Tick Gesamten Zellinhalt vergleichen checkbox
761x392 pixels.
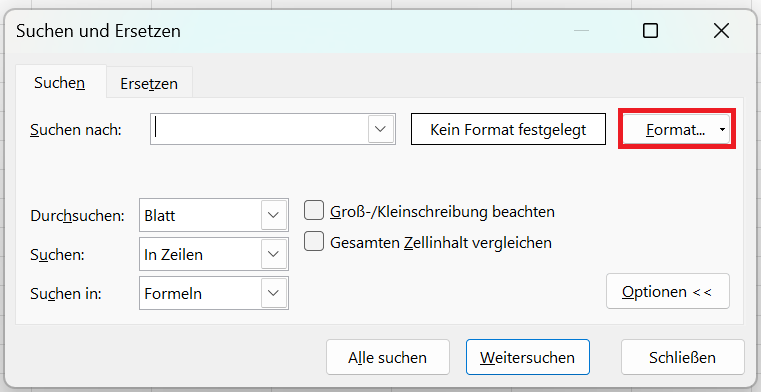pos(314,242)
